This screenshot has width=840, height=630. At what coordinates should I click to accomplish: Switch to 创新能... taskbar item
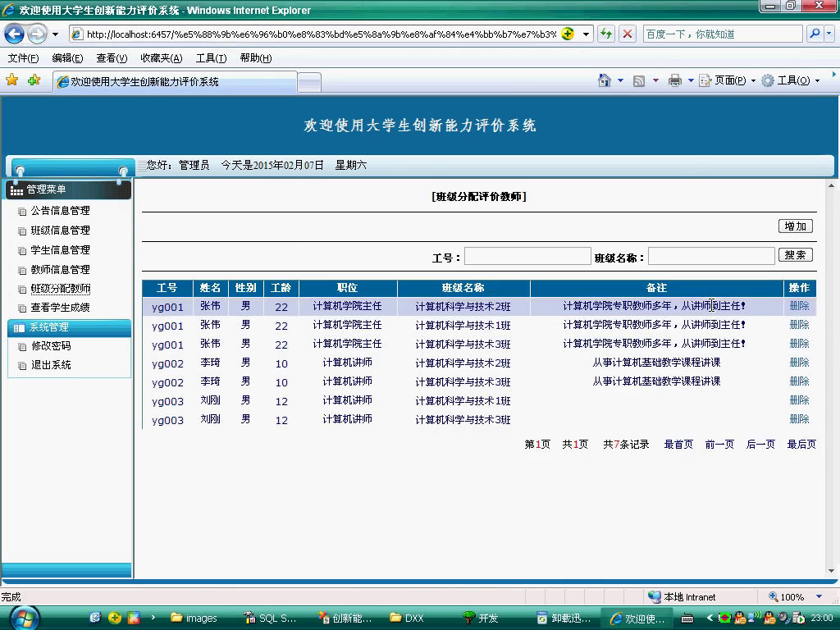(345, 619)
